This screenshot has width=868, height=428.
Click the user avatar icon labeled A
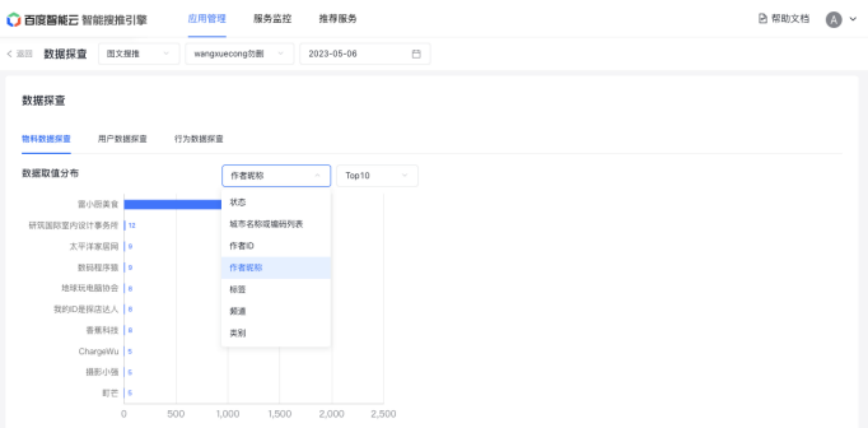pyautogui.click(x=834, y=19)
